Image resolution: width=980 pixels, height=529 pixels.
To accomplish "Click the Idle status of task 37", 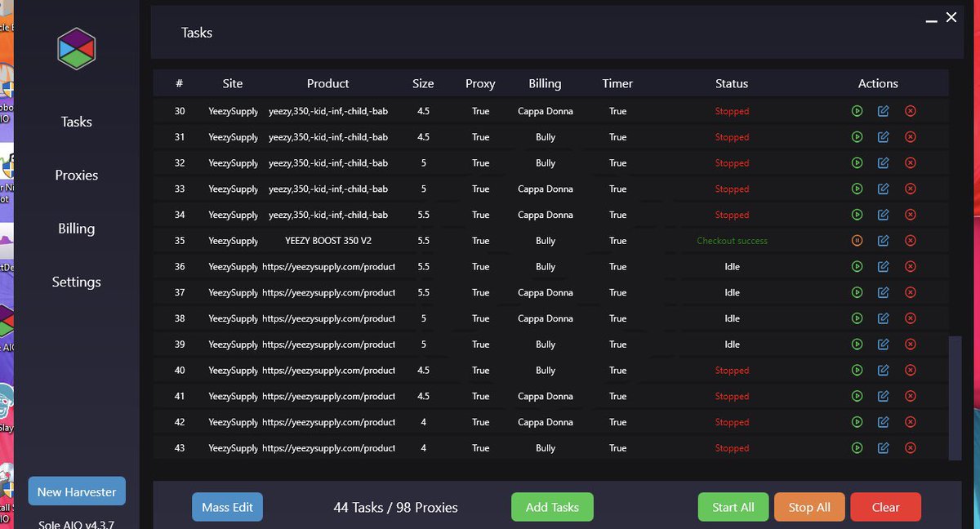I will tap(732, 292).
